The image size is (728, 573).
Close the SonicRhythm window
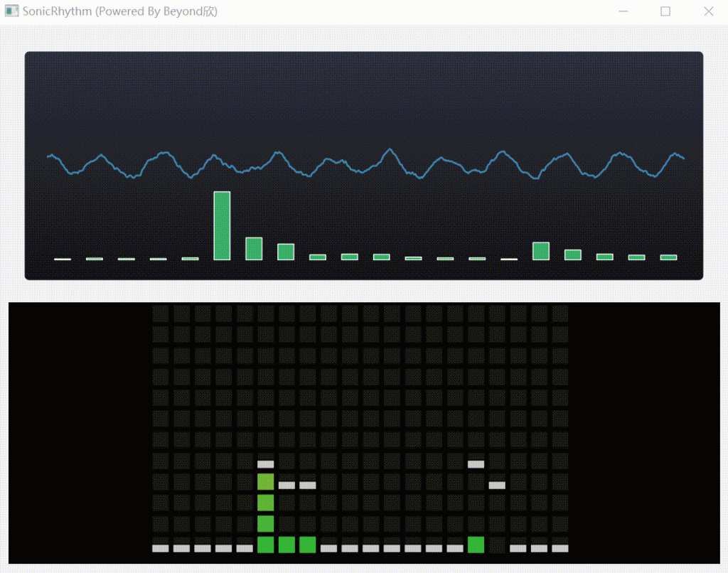[708, 11]
